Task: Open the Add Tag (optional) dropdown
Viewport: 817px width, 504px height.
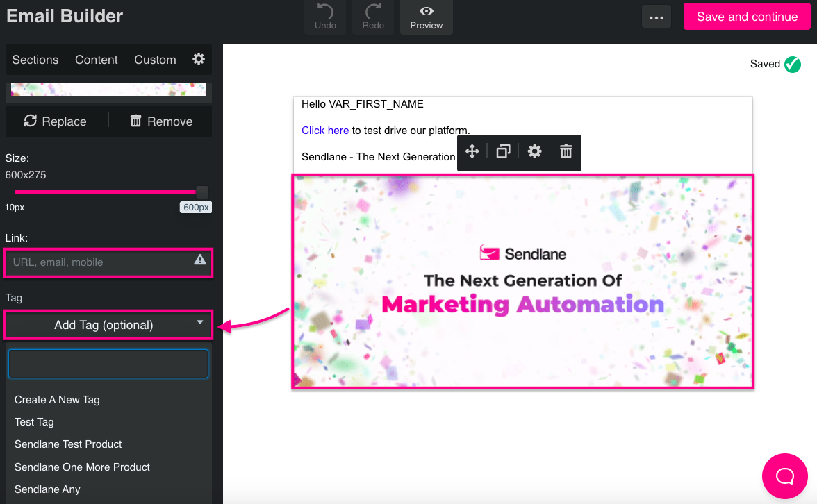Action: (108, 325)
